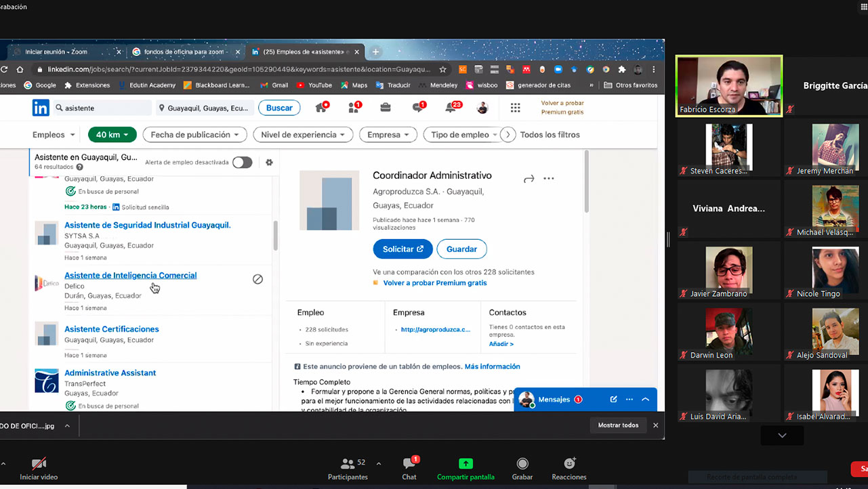868x489 pixels.
Task: Open Zoom Reacciones
Action: click(569, 469)
